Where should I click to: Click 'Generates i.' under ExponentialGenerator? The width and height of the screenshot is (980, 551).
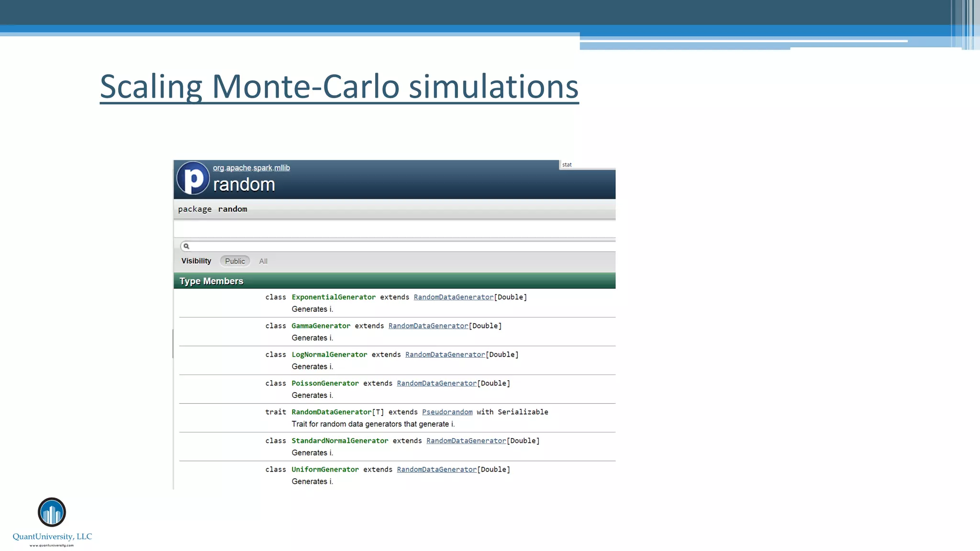[x=312, y=309]
